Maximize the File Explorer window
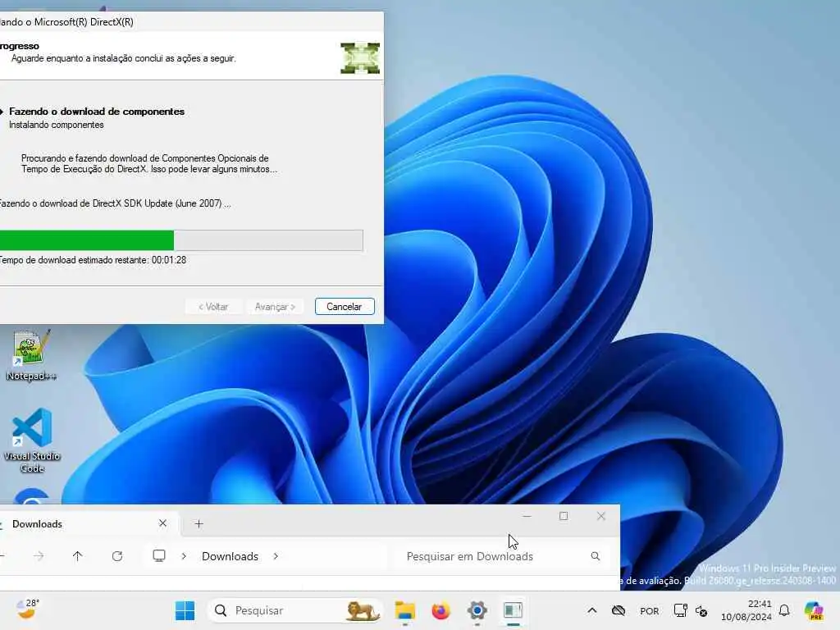Viewport: 840px width, 630px height. [x=564, y=516]
